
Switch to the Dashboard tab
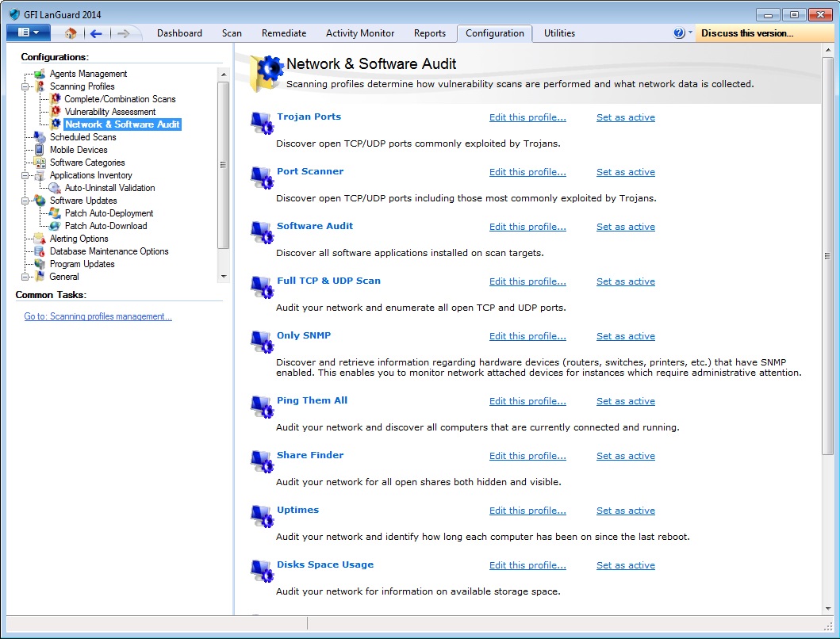179,33
